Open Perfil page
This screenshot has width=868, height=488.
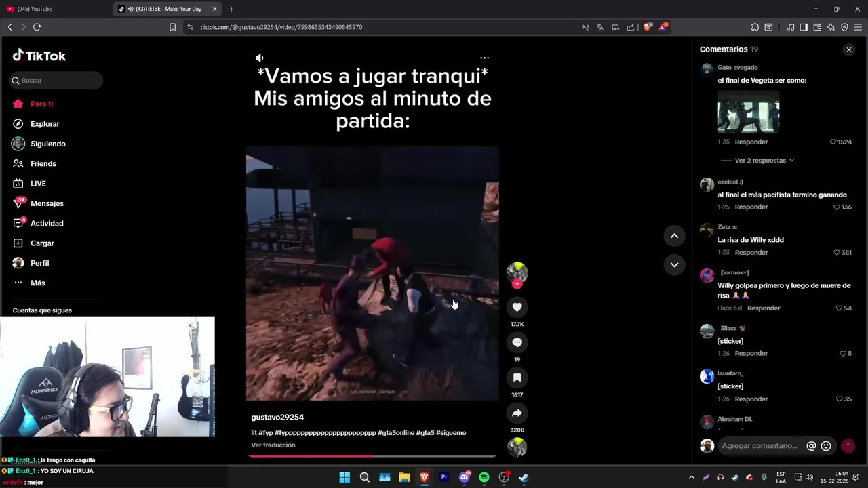(x=31, y=263)
